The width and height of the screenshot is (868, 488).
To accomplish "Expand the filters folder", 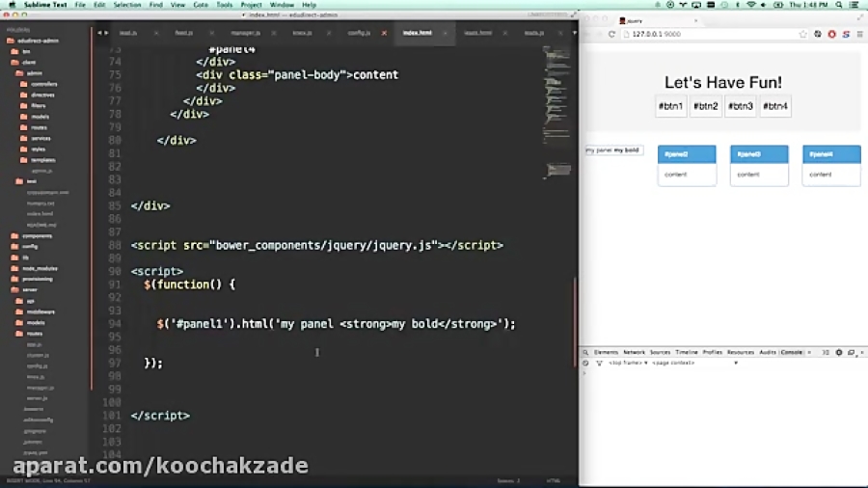I will pos(33,106).
